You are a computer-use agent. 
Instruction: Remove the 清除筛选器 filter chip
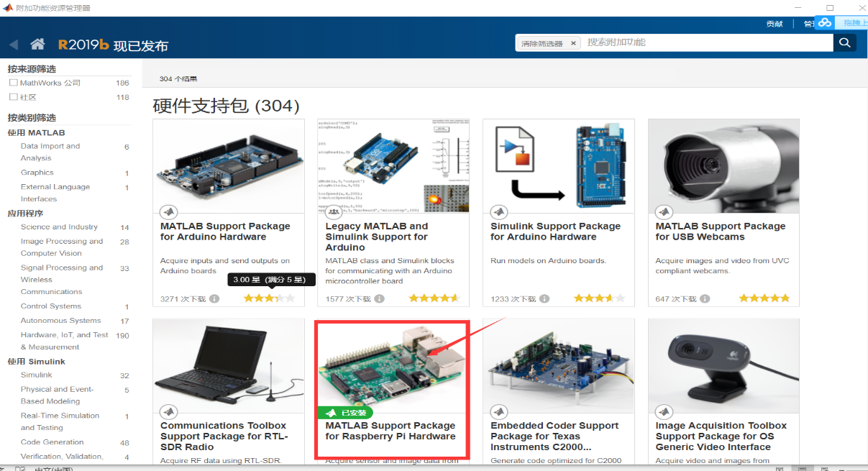573,42
